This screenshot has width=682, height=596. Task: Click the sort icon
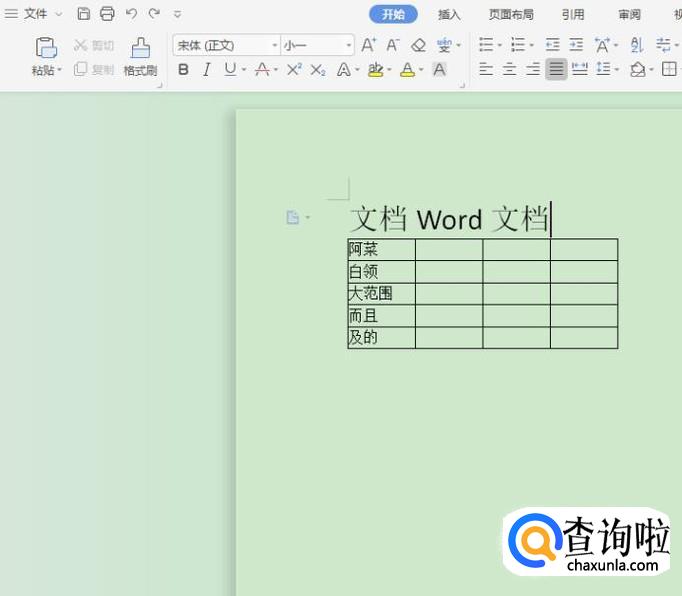pyautogui.click(x=637, y=44)
